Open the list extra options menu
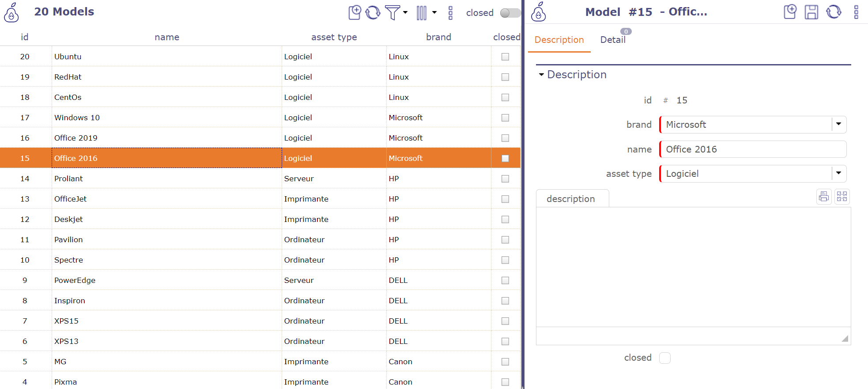 pyautogui.click(x=450, y=12)
